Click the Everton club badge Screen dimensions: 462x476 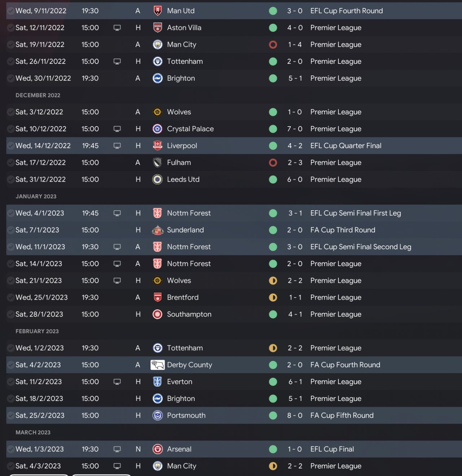[x=158, y=382]
